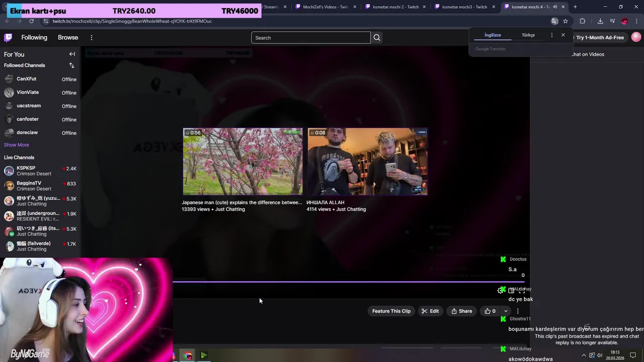The width and height of the screenshot is (644, 362).
Task: Open BagginsTV live channel
Action: 40,186
